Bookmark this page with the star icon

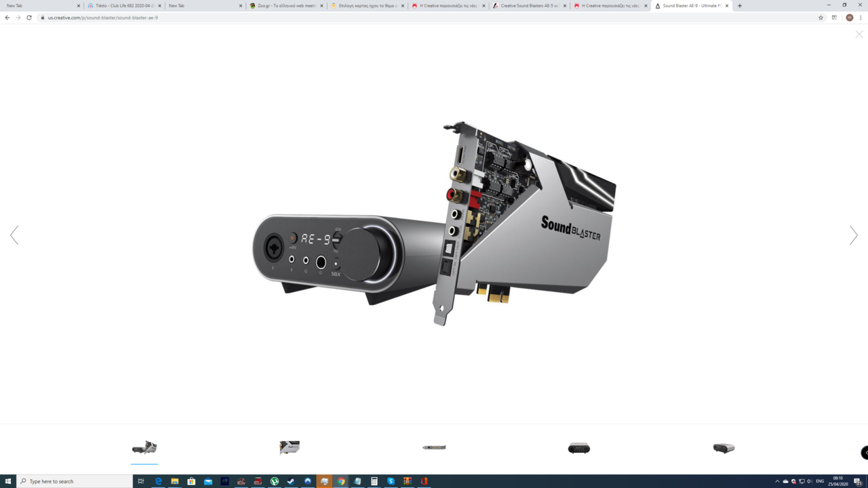pyautogui.click(x=821, y=18)
